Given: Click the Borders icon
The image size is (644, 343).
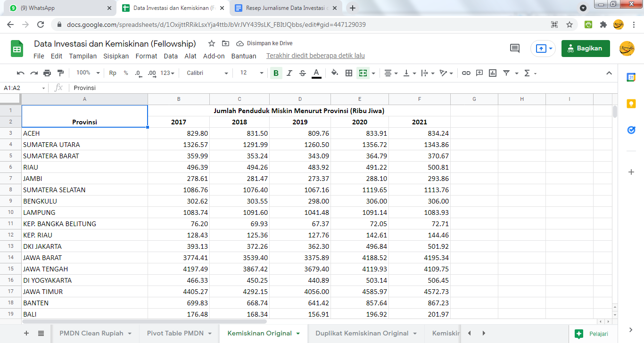Looking at the screenshot, I should [x=349, y=73].
